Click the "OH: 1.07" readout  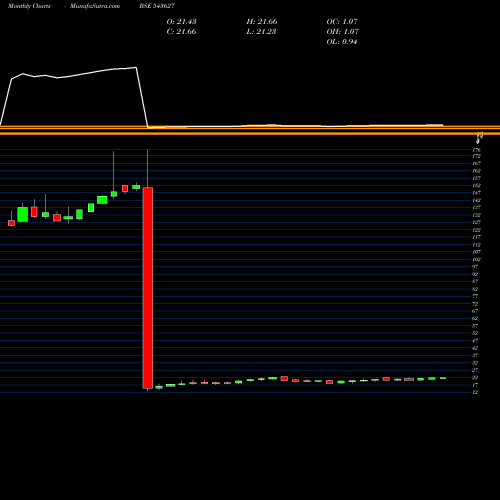[x=342, y=31]
